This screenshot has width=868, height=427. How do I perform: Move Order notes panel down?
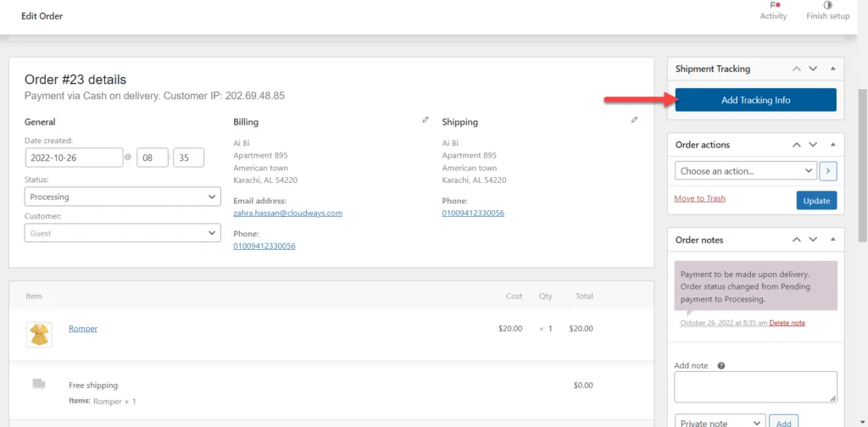click(813, 240)
